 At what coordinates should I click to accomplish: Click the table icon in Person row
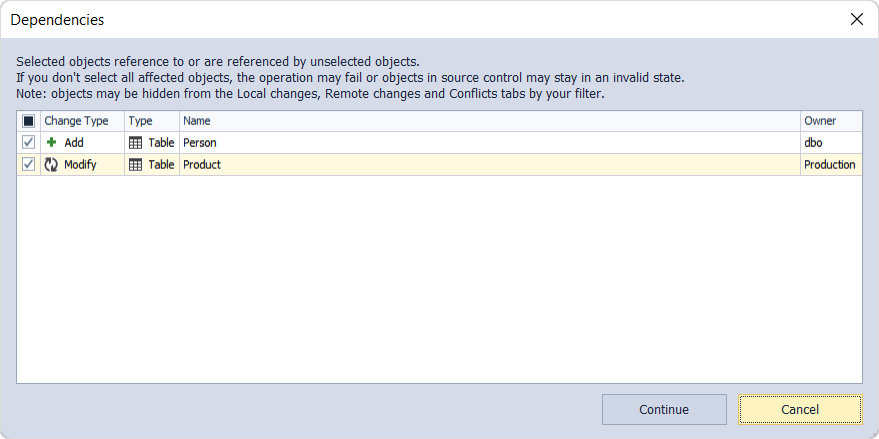point(135,142)
